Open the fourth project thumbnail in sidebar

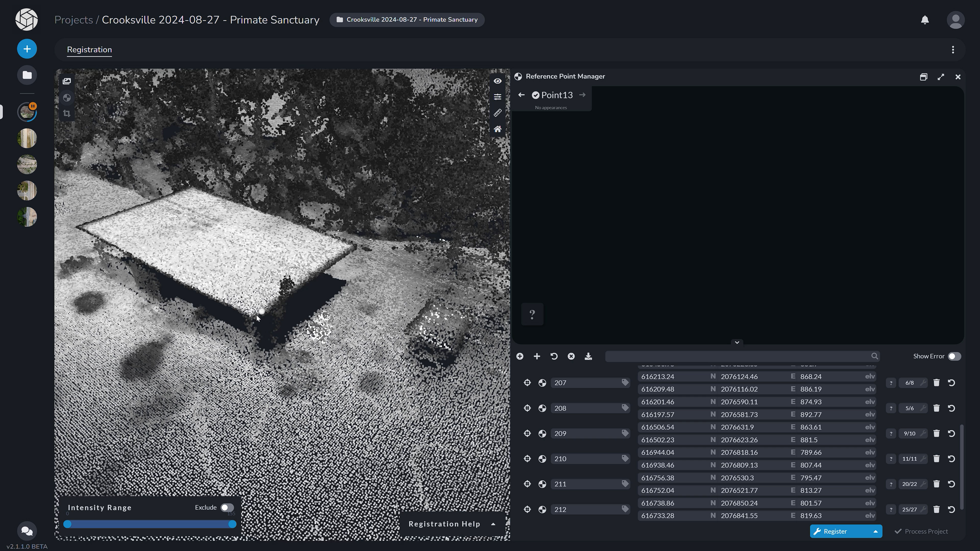coord(27,191)
